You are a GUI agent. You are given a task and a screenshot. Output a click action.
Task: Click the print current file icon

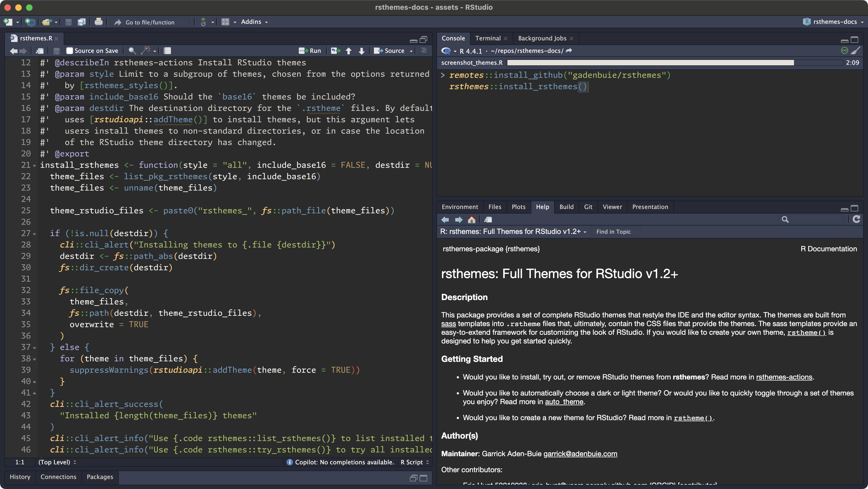[x=98, y=22]
